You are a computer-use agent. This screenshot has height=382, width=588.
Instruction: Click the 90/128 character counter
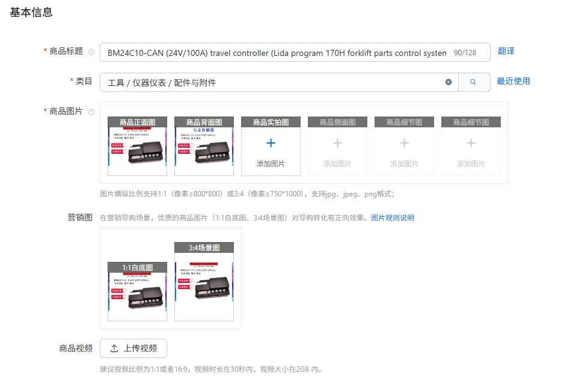point(465,53)
